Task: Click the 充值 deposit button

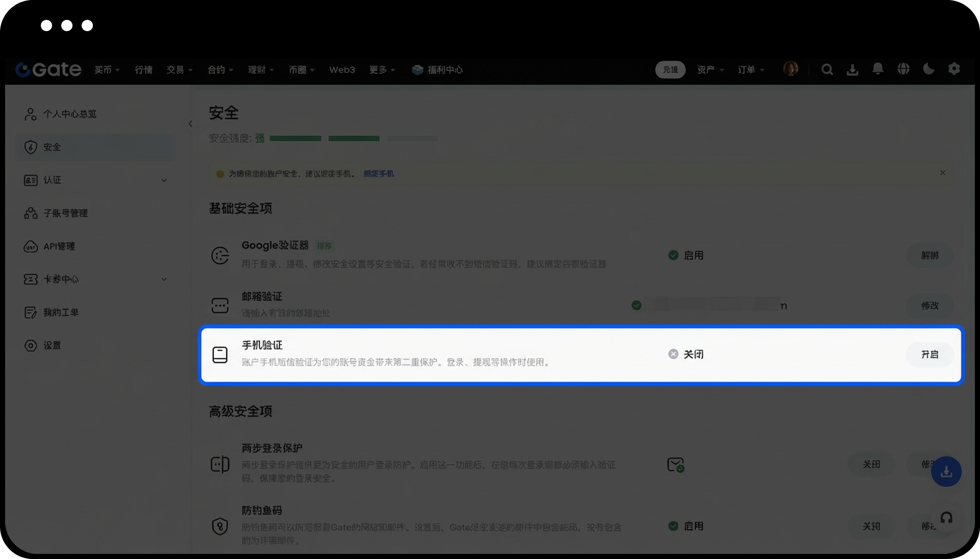Action: click(x=670, y=70)
